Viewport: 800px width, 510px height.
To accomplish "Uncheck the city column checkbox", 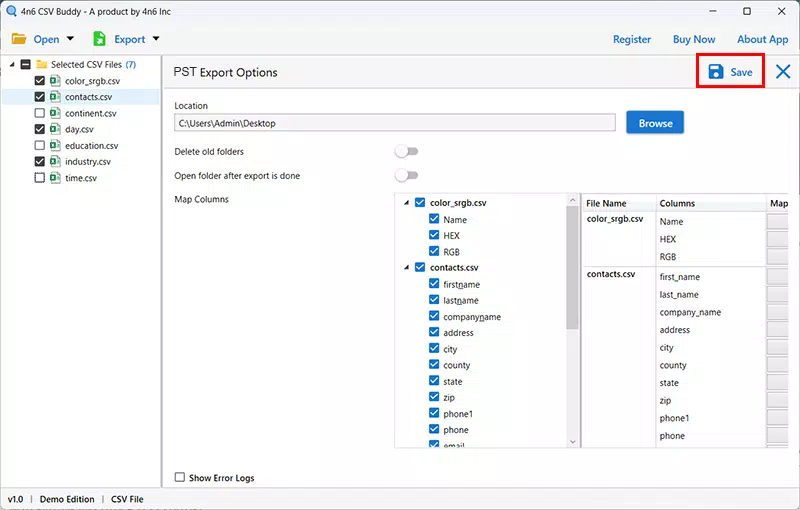I will (434, 348).
